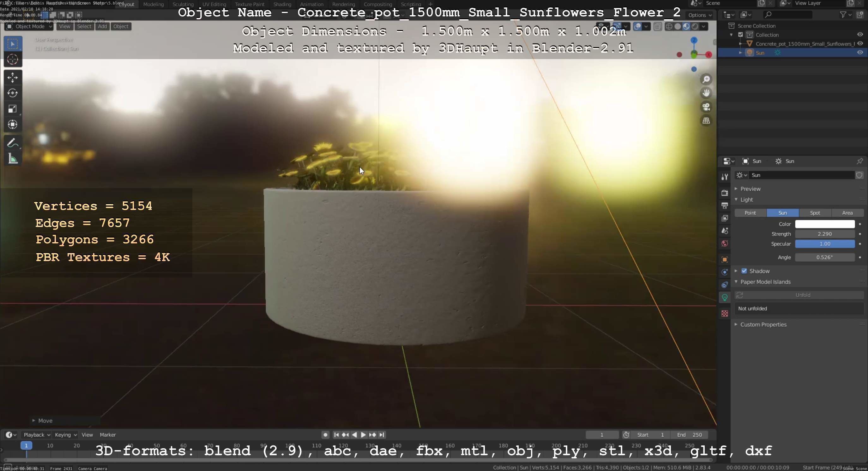
Task: Select the Measure tool
Action: click(x=13, y=158)
